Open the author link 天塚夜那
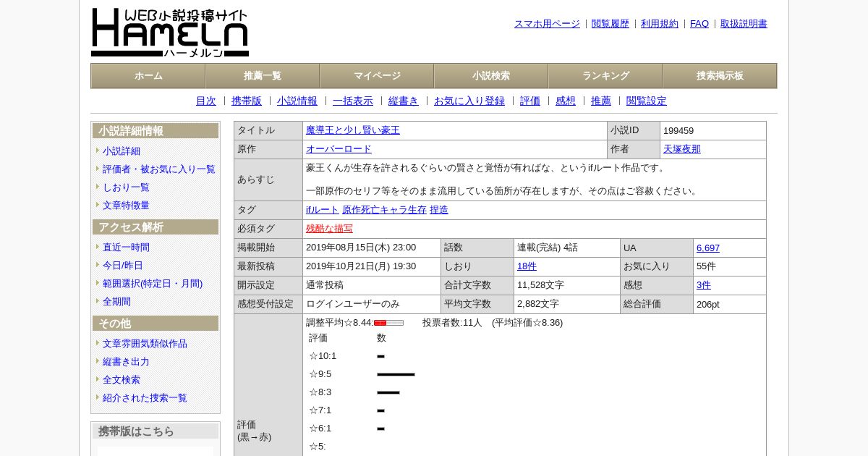Viewport: 868px width, 456px height. click(x=682, y=149)
